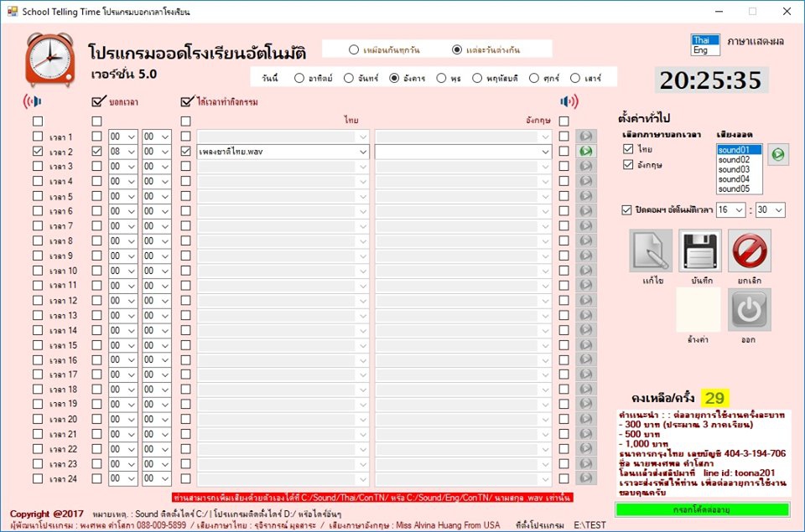This screenshot has height=532, width=805.
Task: Toggle ไทย time-telling language checkbox
Action: click(x=627, y=149)
